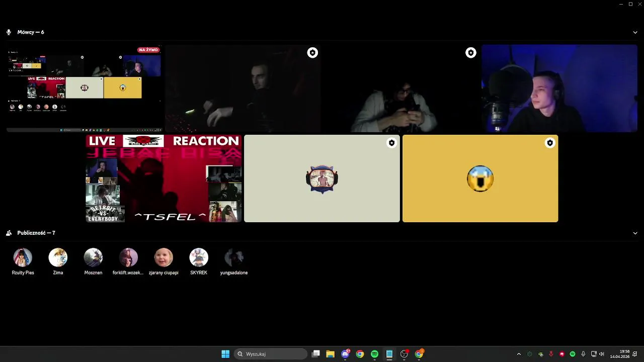Open the Windows Start menu
Image resolution: width=644 pixels, height=362 pixels.
pyautogui.click(x=225, y=354)
